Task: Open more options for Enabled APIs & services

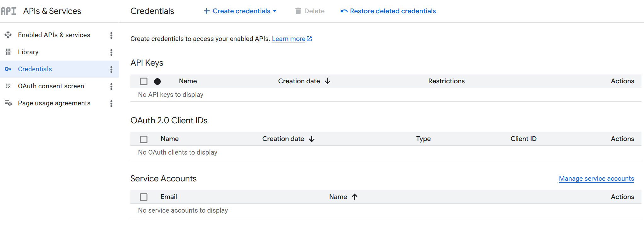Action: 111,35
